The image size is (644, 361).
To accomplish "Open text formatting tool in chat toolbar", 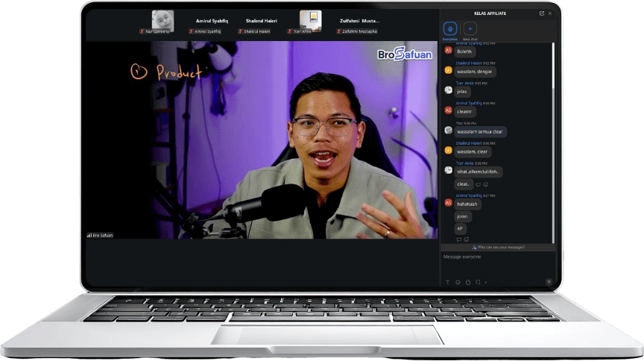I will point(447,283).
